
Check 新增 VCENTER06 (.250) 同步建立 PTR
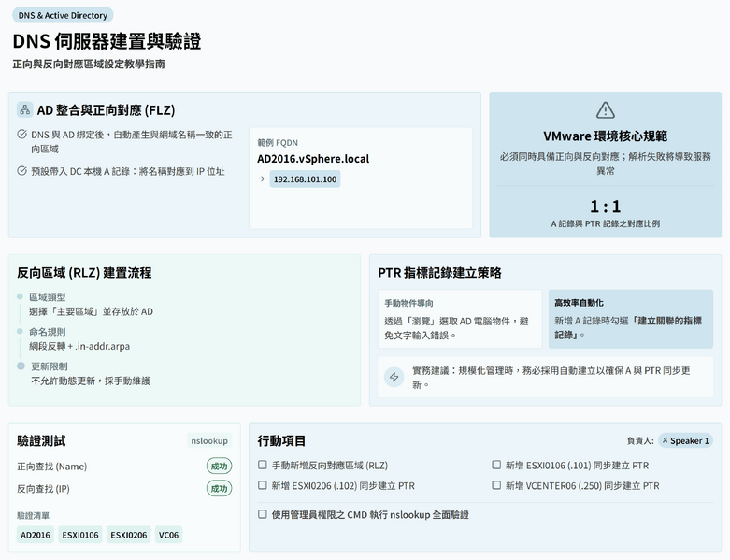coord(496,485)
